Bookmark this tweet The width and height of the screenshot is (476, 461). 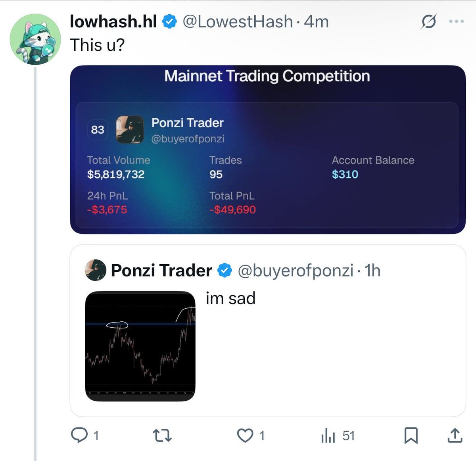point(411,436)
